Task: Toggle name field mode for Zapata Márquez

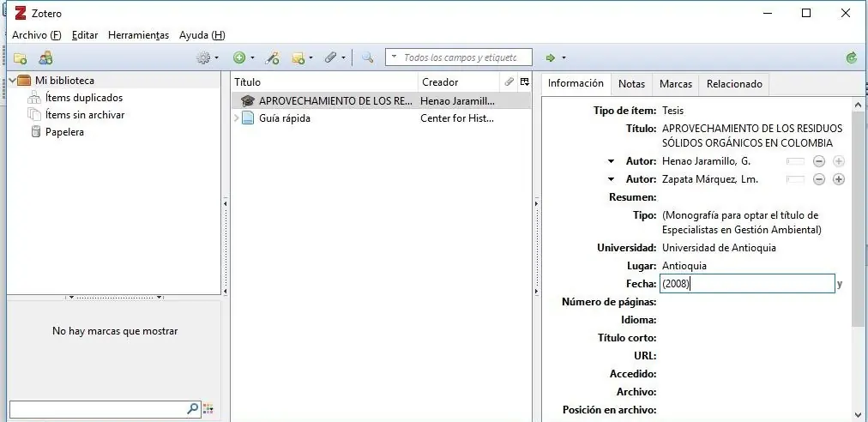Action: pyautogui.click(x=795, y=179)
